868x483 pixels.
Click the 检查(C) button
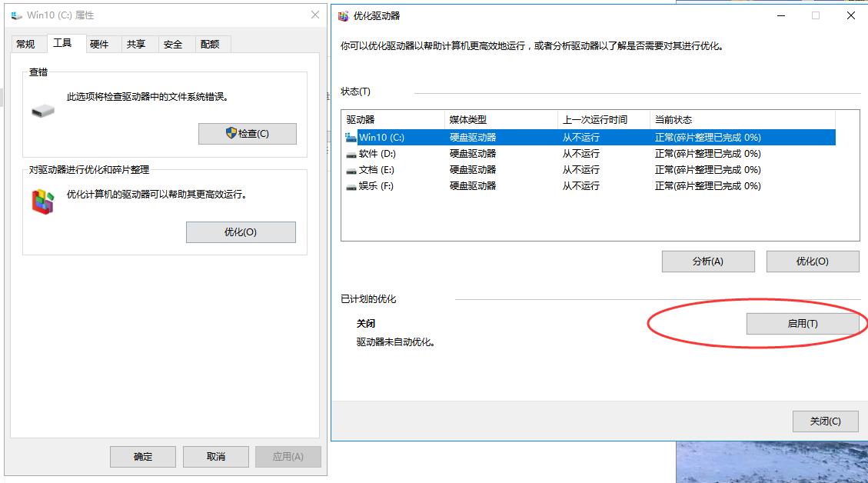248,134
